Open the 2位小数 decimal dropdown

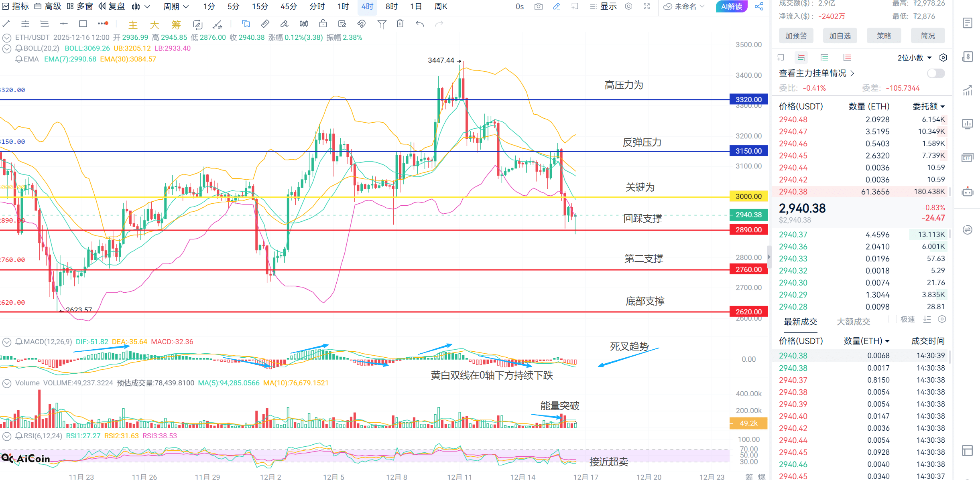click(914, 58)
